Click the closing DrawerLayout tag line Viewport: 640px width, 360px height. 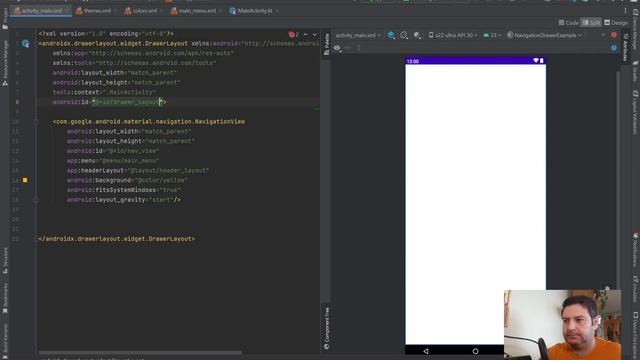pyautogui.click(x=116, y=239)
